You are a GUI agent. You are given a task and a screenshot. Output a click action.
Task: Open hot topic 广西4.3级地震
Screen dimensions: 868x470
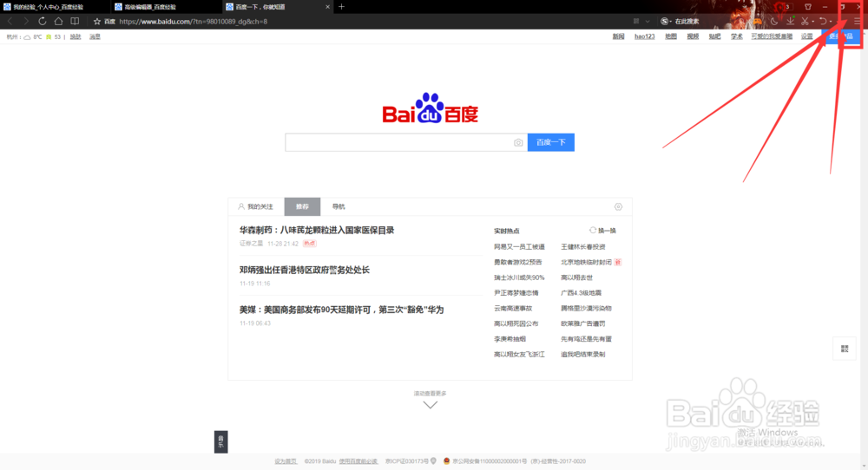tap(581, 293)
